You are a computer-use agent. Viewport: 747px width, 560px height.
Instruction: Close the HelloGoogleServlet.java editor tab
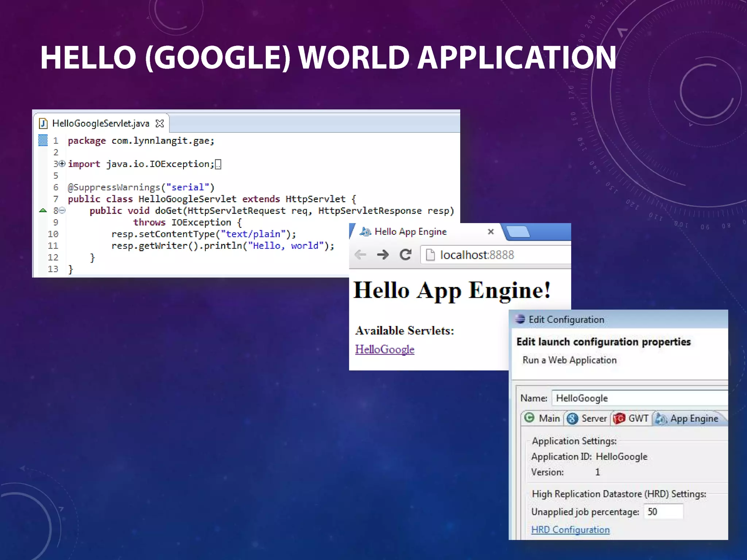pyautogui.click(x=160, y=124)
